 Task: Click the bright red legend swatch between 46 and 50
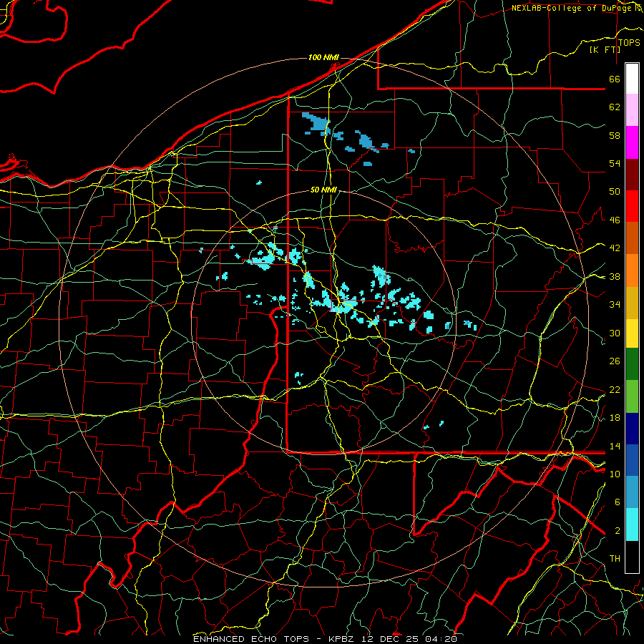(632, 206)
